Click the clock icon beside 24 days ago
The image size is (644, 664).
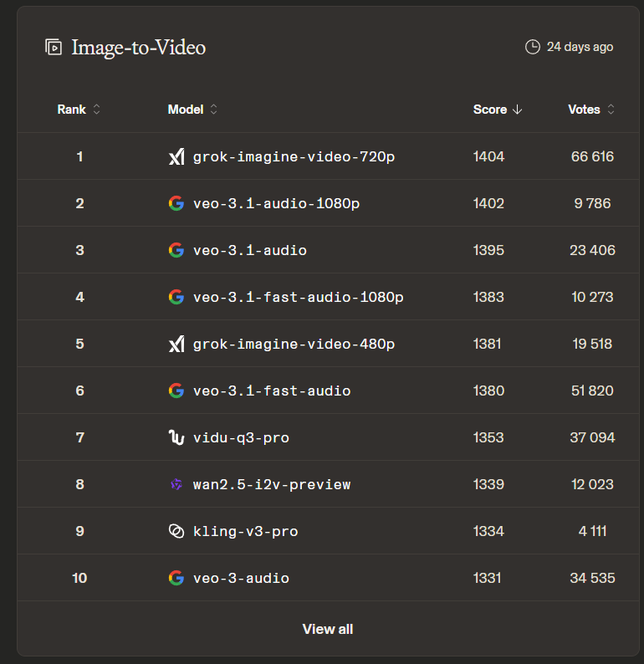click(533, 47)
